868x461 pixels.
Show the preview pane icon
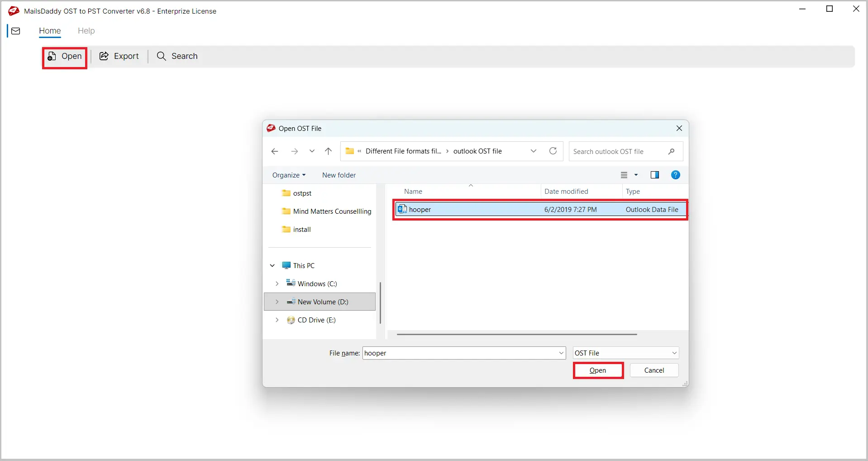pos(655,175)
